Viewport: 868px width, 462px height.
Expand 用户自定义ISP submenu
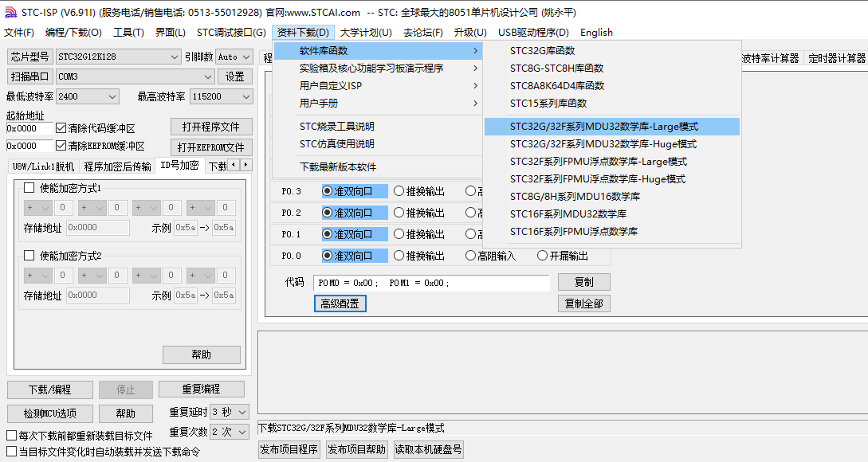tap(378, 86)
